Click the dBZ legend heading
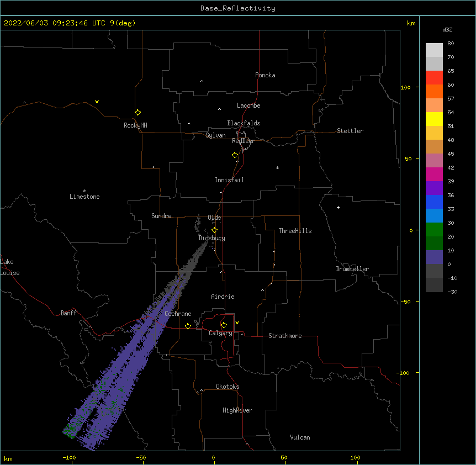Image resolution: width=476 pixels, height=465 pixels. point(447,29)
